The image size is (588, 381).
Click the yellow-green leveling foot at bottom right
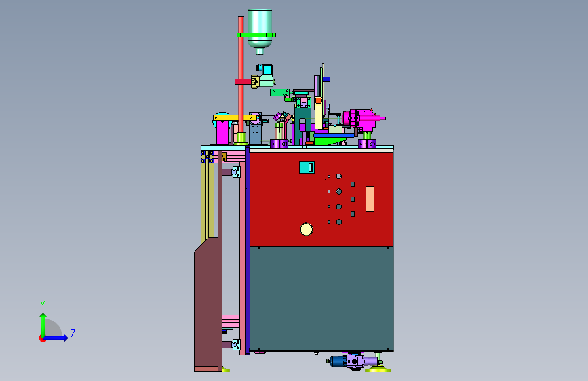pos(378,369)
